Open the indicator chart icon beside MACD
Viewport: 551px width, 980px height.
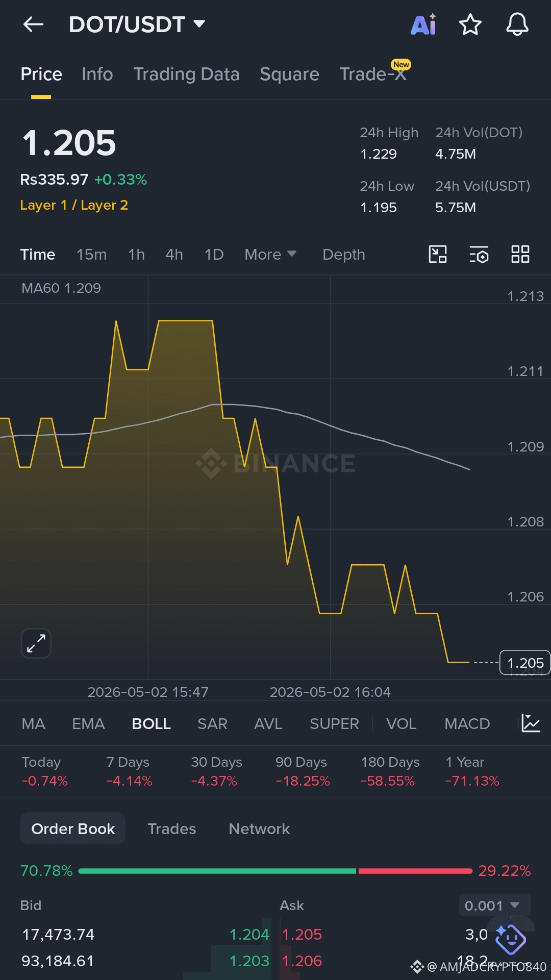pyautogui.click(x=531, y=723)
